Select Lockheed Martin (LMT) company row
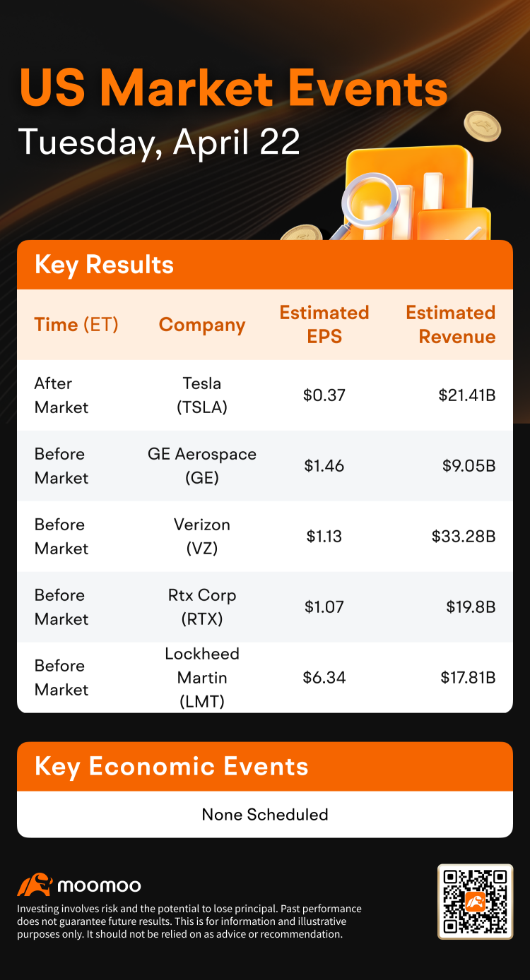The width and height of the screenshot is (530, 980). click(265, 678)
